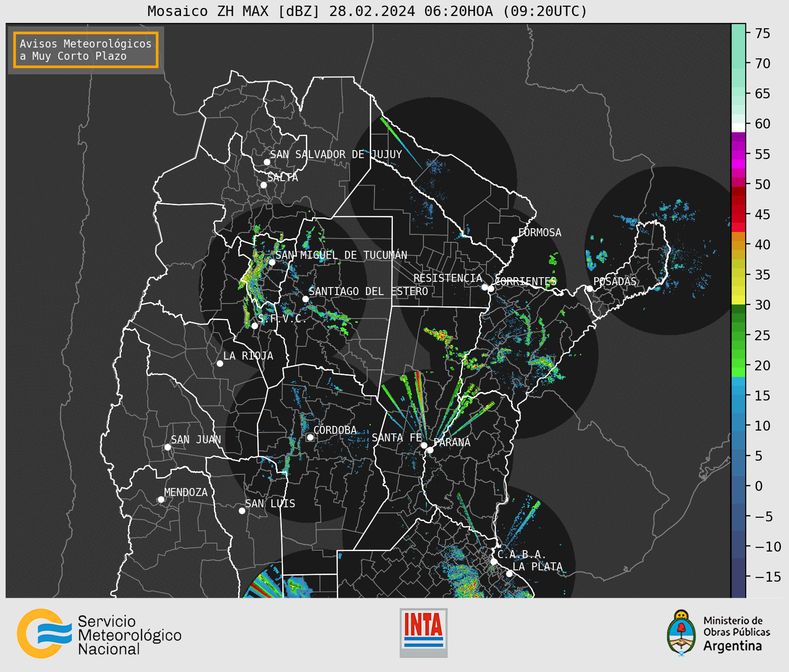Click the Santiago del Estero city dot
This screenshot has height=672, width=789.
[x=305, y=299]
